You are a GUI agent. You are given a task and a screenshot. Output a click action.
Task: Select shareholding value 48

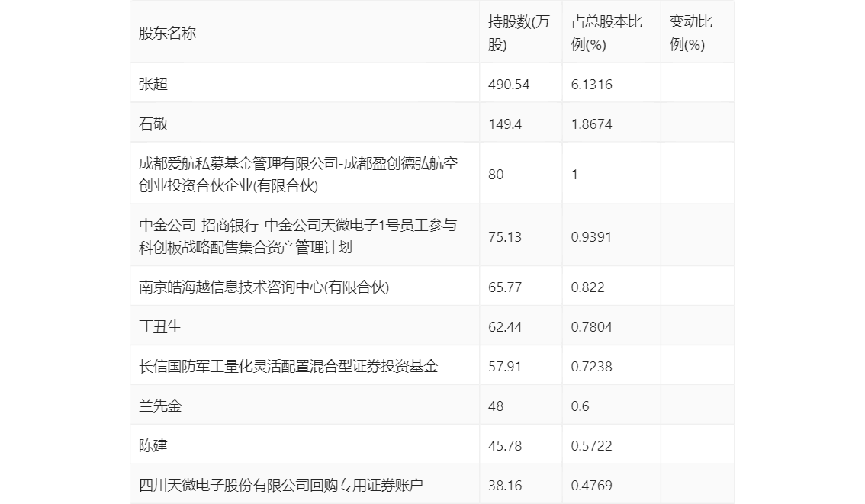click(x=496, y=406)
